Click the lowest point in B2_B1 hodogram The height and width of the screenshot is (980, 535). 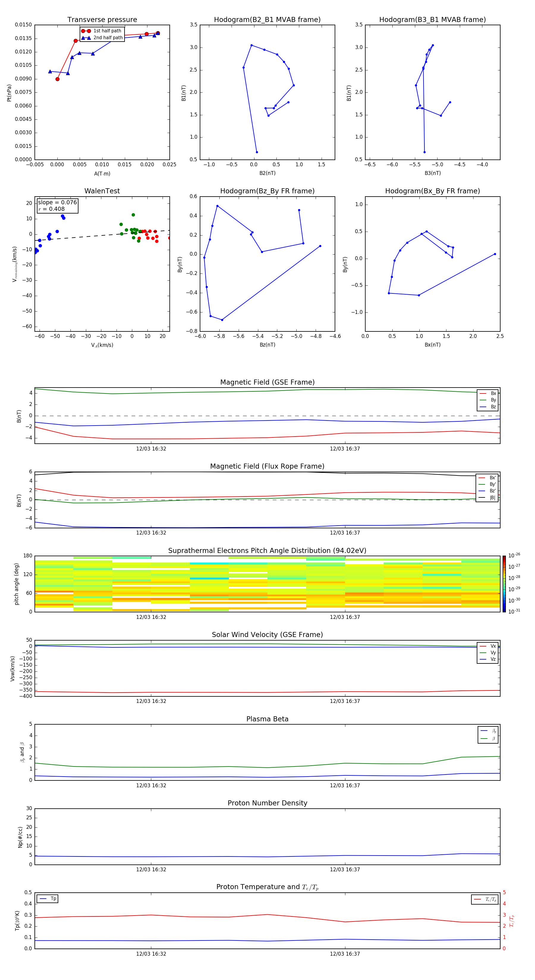coord(257,152)
